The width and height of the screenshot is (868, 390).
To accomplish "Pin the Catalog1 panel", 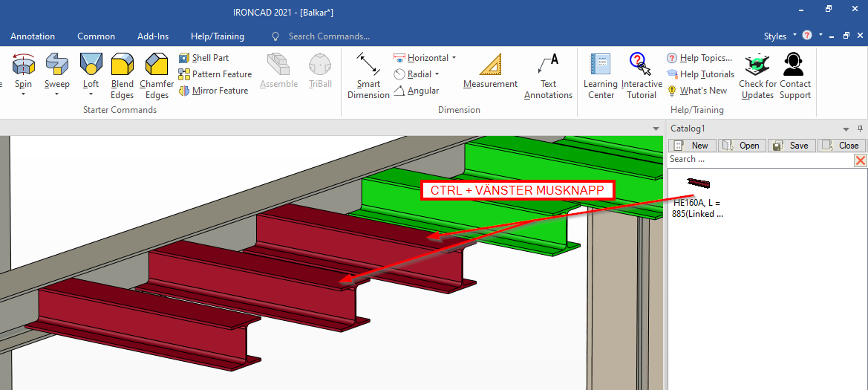I will [x=860, y=129].
